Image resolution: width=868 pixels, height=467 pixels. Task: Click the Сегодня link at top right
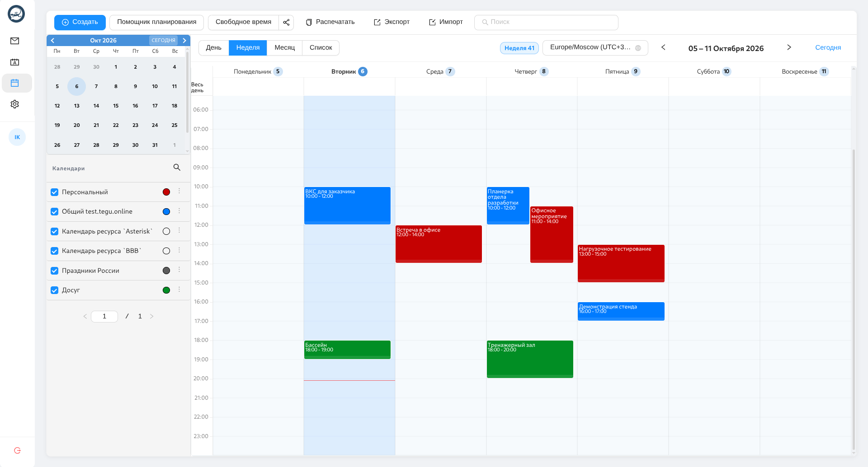point(828,47)
